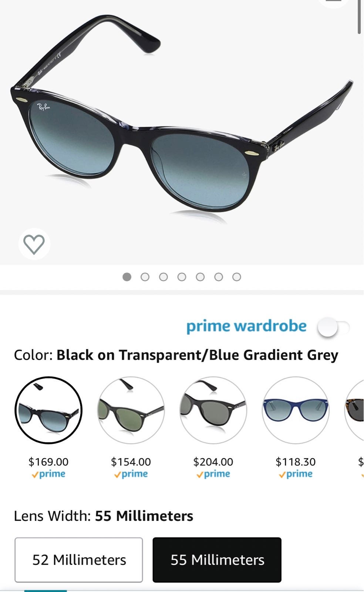Open the last product image dot
364x592 pixels.
click(237, 277)
